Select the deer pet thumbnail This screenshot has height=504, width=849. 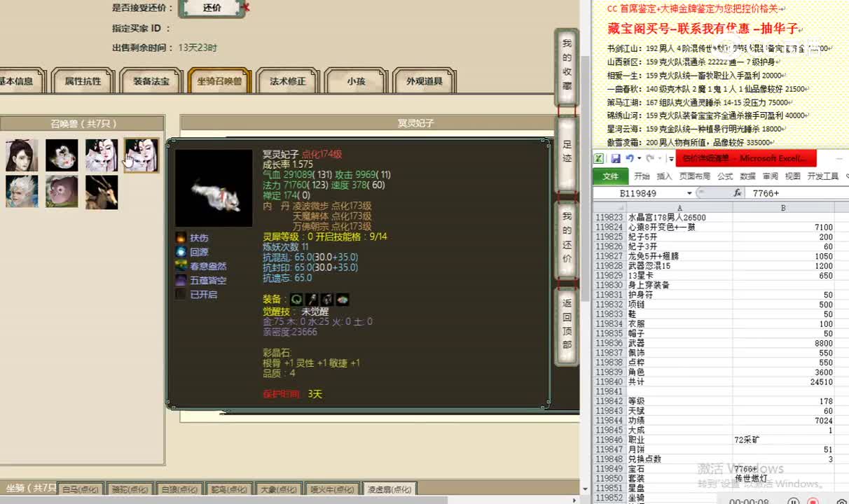click(102, 192)
